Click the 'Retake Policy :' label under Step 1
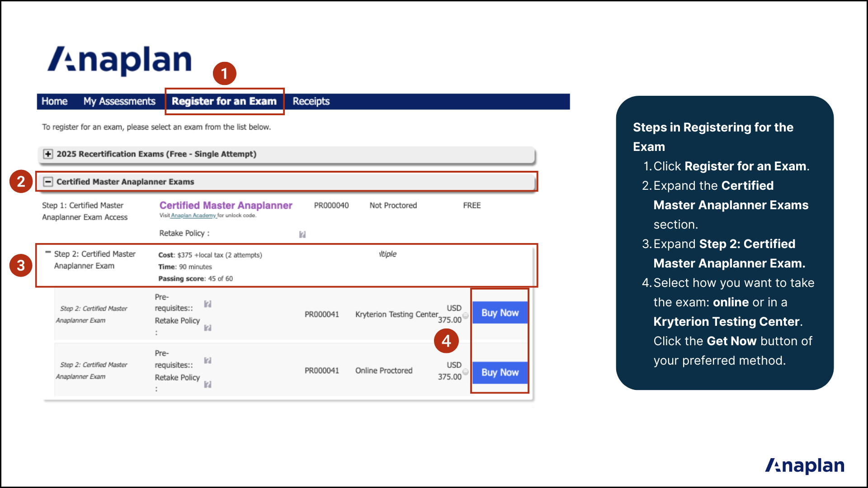This screenshot has width=868, height=488. pos(184,233)
